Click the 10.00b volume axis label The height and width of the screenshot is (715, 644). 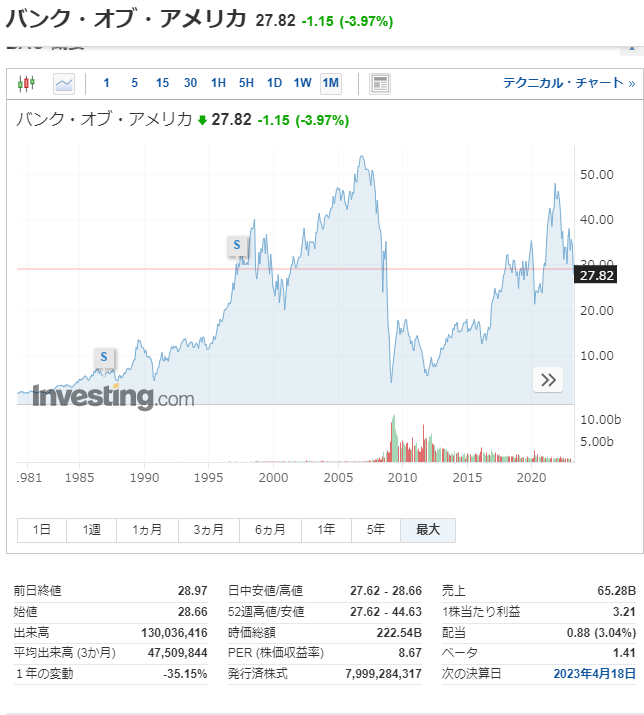pyautogui.click(x=600, y=420)
